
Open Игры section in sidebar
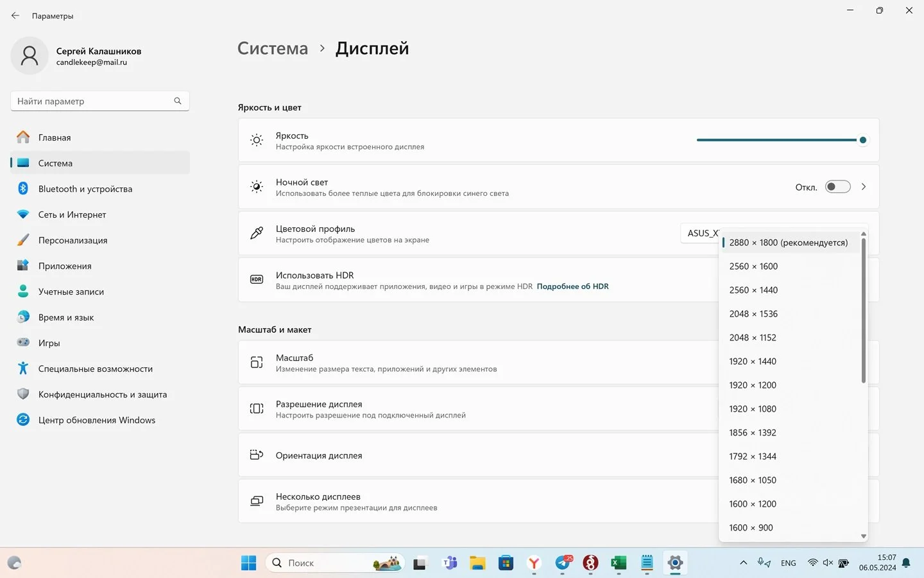(x=100, y=343)
